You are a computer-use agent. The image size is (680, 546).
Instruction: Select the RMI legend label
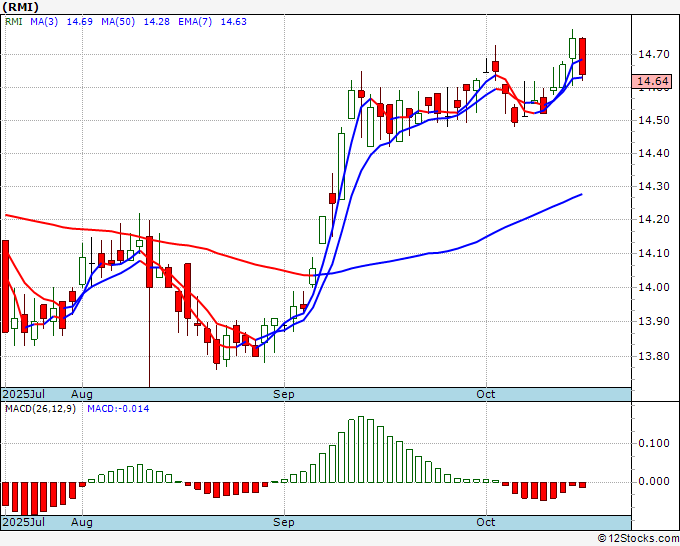13,22
